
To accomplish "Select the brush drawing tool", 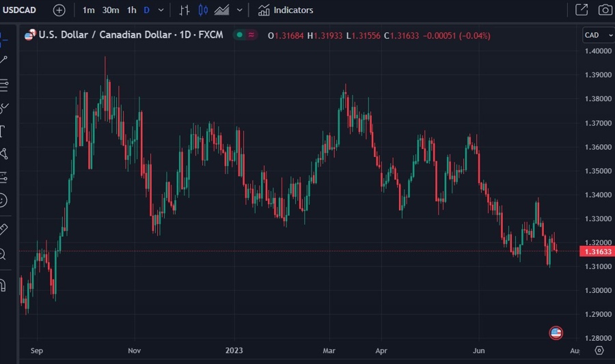I will (3, 108).
